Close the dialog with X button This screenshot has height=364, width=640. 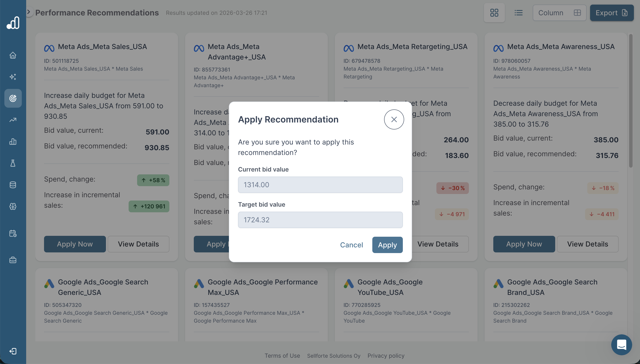[x=394, y=119]
